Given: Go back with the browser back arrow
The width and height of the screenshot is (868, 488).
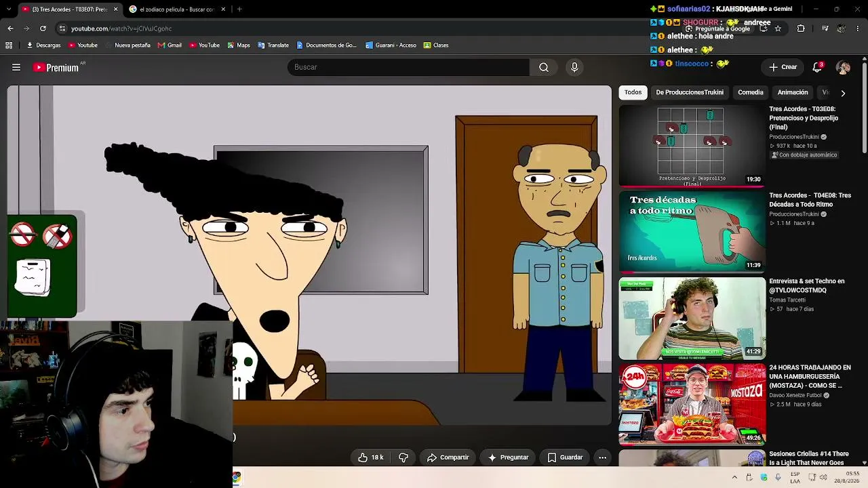Looking at the screenshot, I should (10, 28).
